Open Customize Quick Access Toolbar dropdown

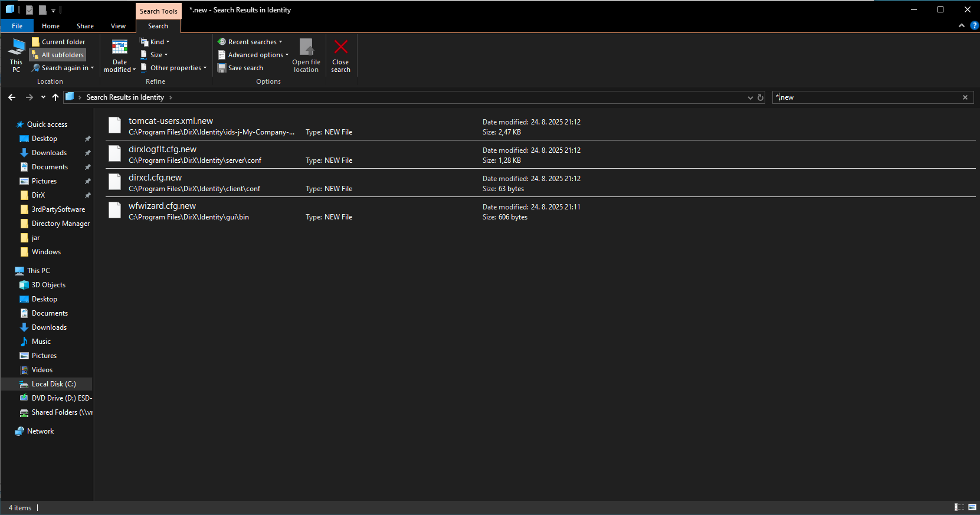(x=53, y=10)
